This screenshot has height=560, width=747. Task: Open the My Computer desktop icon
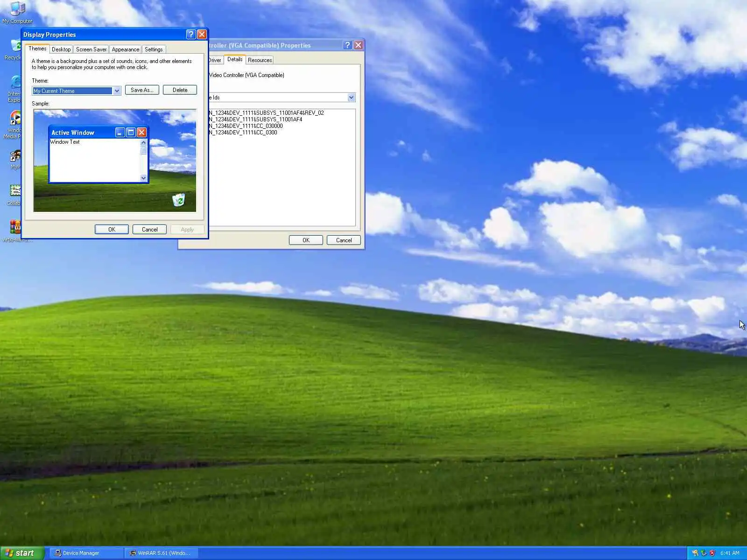(17, 12)
